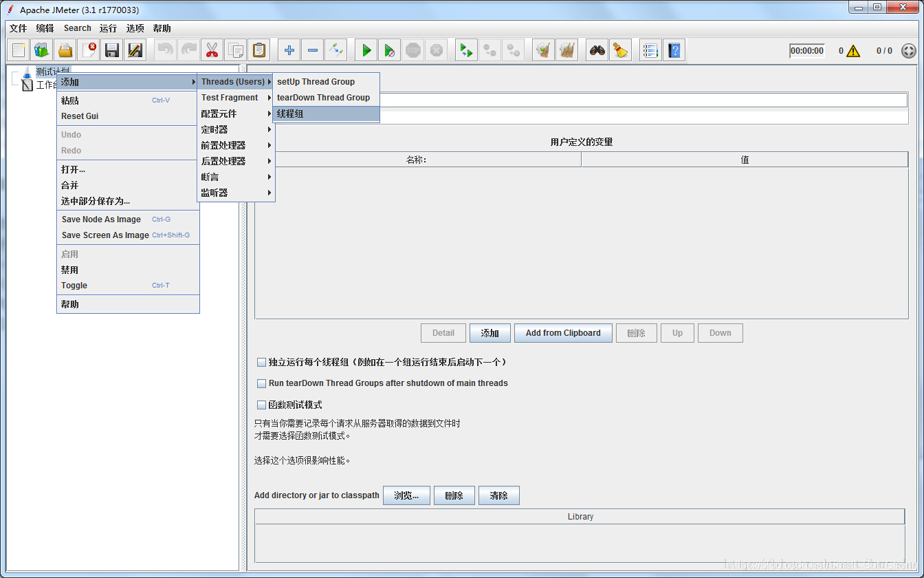Click the Search binoculars icon
Image resolution: width=924 pixels, height=578 pixels.
[x=597, y=50]
